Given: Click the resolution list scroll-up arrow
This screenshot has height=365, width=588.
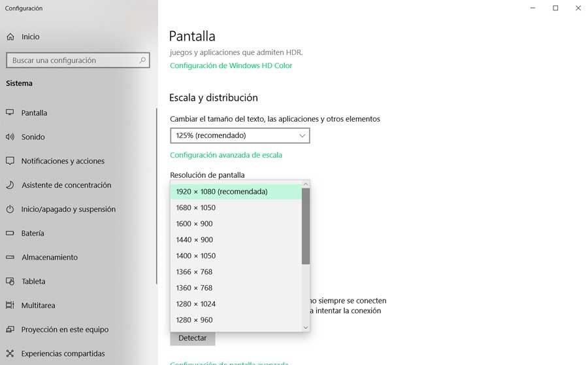Looking at the screenshot, I should 306,184.
